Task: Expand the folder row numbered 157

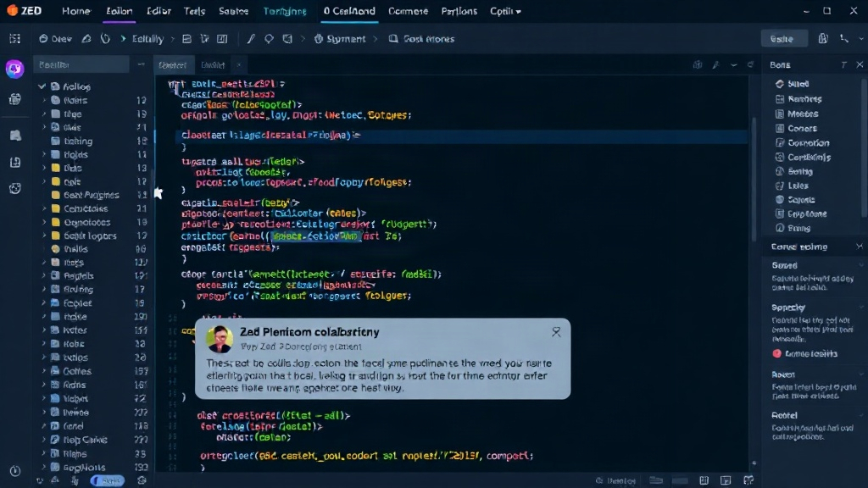Action: point(44,371)
